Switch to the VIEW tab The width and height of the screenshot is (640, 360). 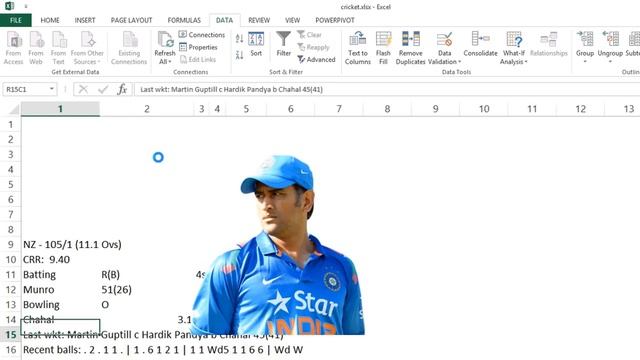(292, 20)
